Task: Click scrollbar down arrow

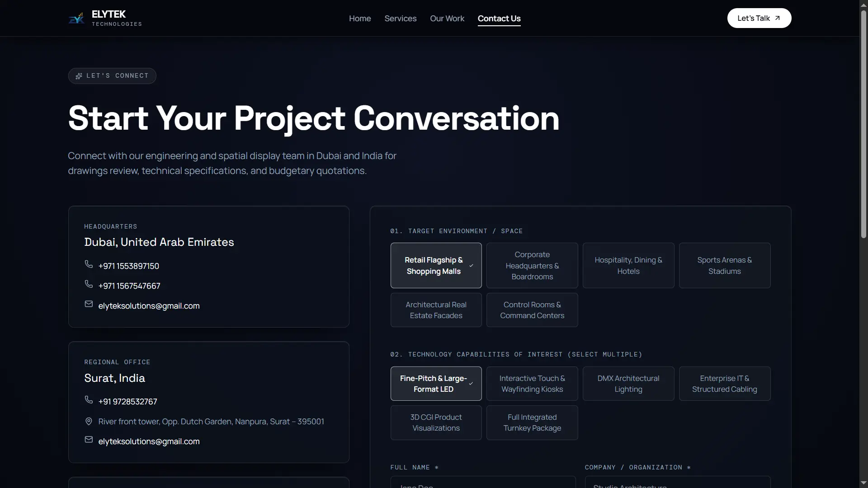Action: point(863,483)
